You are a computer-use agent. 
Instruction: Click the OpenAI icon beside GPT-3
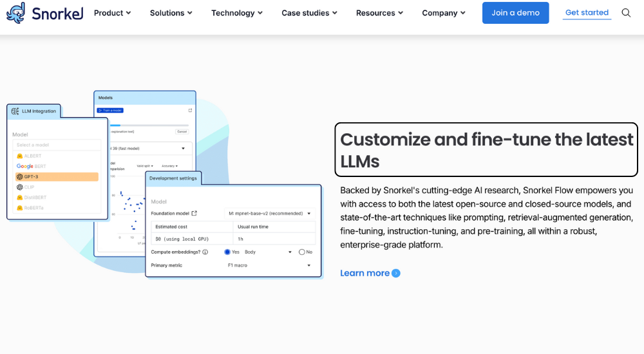(19, 176)
